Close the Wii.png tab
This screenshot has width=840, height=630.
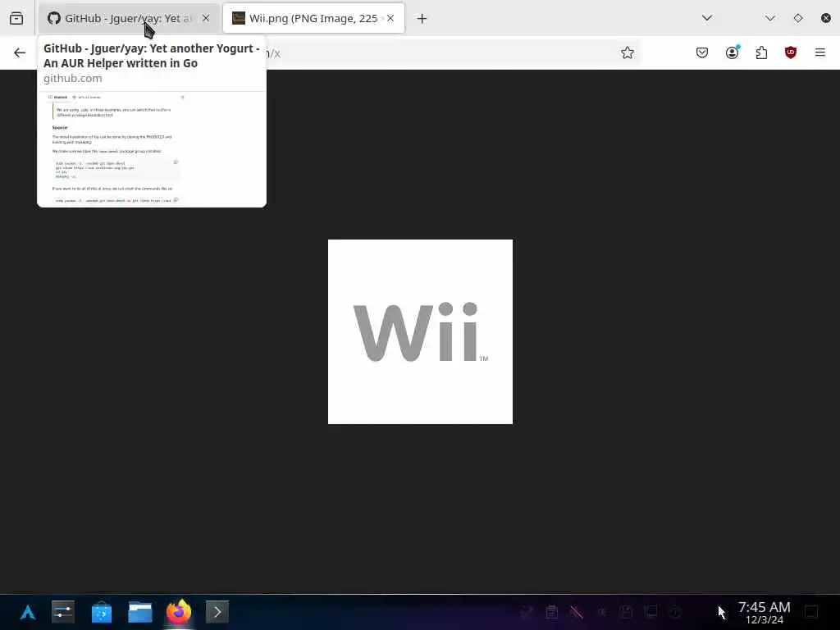pyautogui.click(x=390, y=18)
